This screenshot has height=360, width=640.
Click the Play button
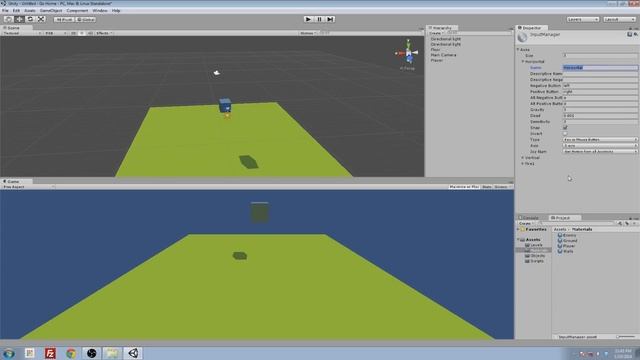point(308,19)
